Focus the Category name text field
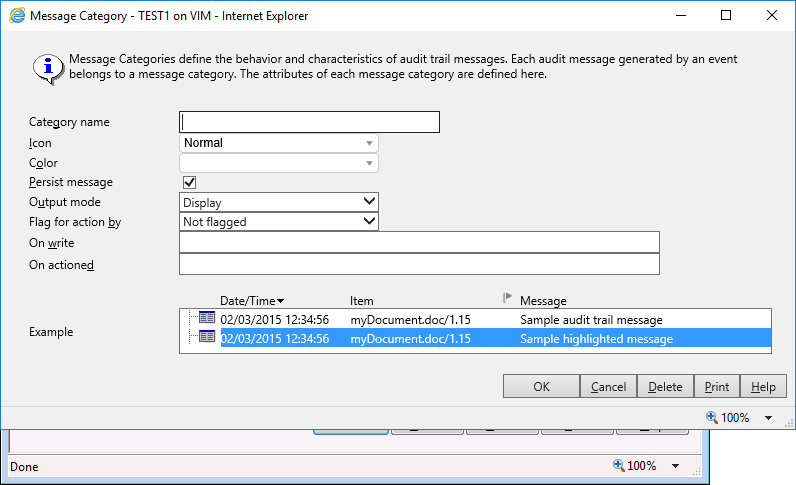This screenshot has height=485, width=796. pyautogui.click(x=309, y=122)
